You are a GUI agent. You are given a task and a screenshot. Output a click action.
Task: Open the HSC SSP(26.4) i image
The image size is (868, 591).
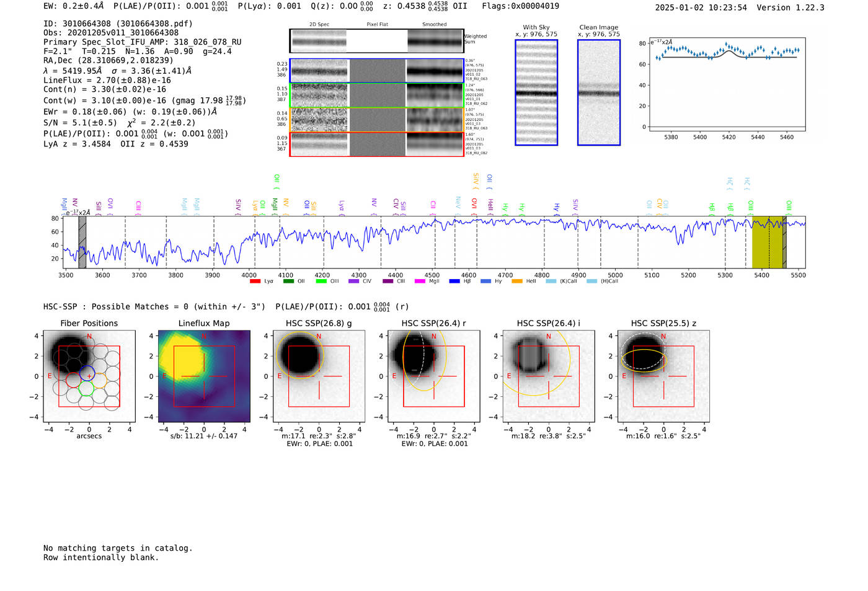pyautogui.click(x=549, y=376)
